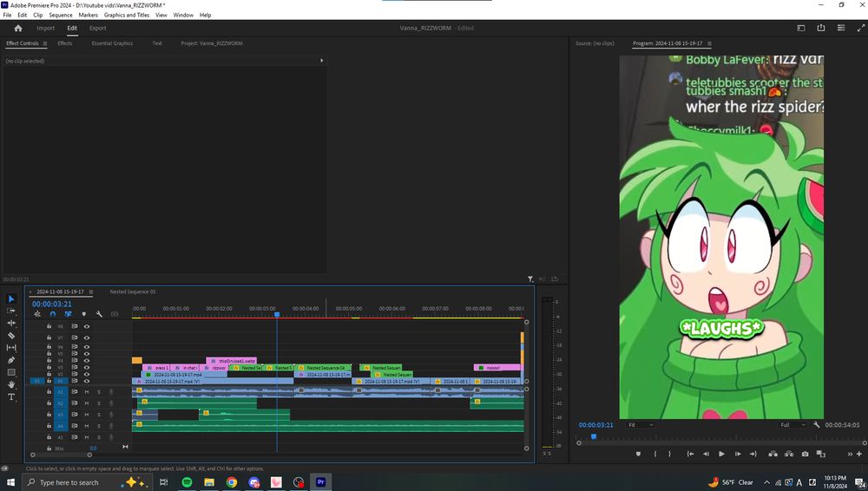The width and height of the screenshot is (868, 491).
Task: Select the Slip tool
Action: pyautogui.click(x=11, y=348)
